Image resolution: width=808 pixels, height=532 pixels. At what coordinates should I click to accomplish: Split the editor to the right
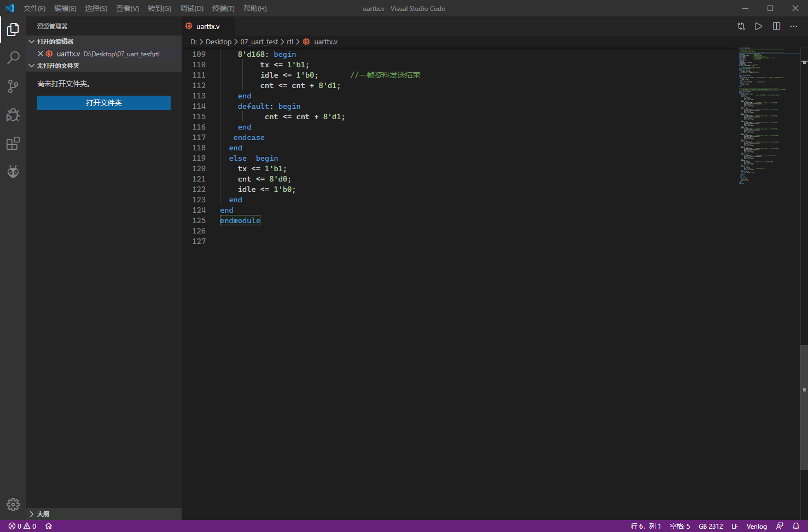pos(776,26)
